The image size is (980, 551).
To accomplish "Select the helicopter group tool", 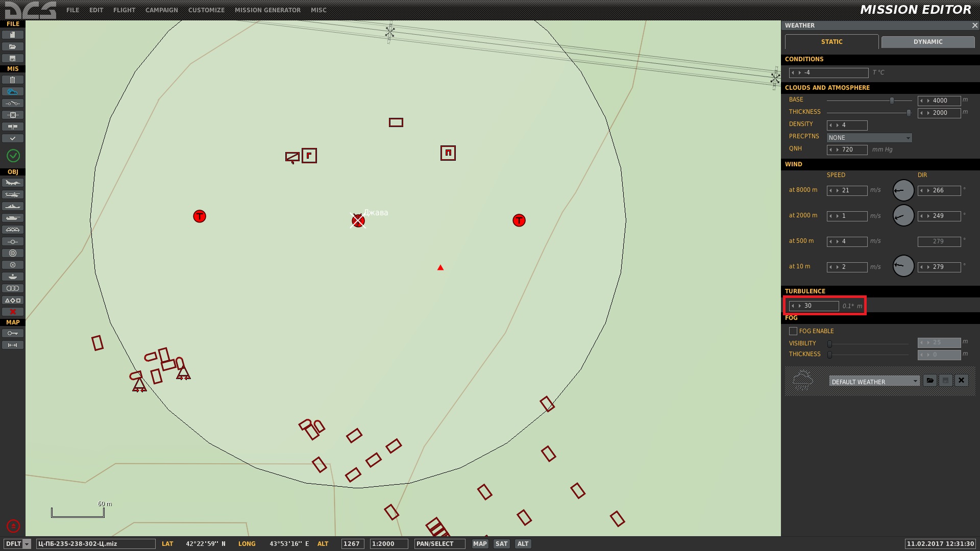I will pos(13,194).
